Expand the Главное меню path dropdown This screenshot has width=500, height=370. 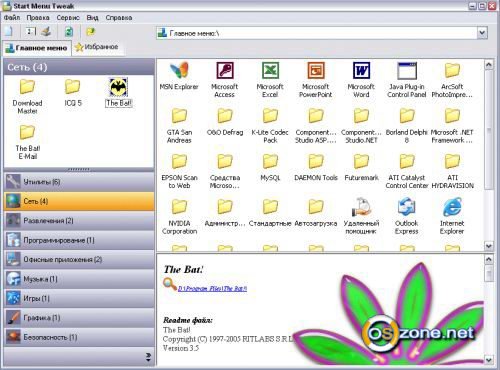click(482, 33)
